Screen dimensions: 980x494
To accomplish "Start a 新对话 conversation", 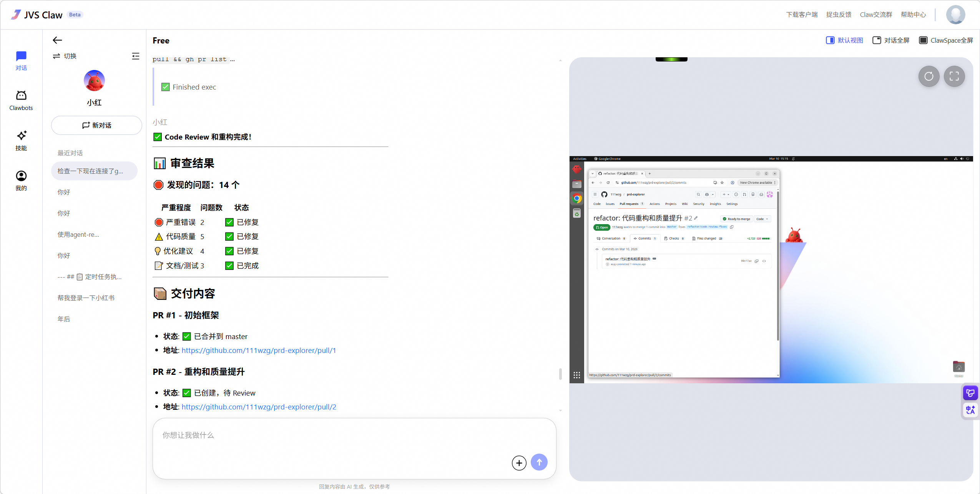I will coord(96,125).
